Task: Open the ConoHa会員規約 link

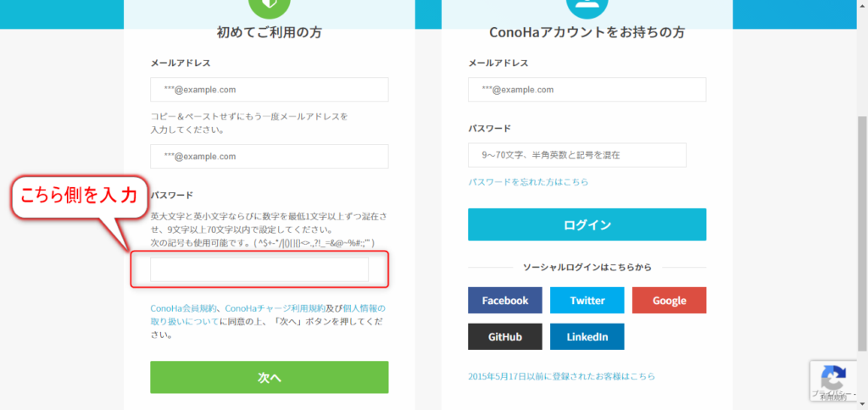Action: click(x=183, y=308)
